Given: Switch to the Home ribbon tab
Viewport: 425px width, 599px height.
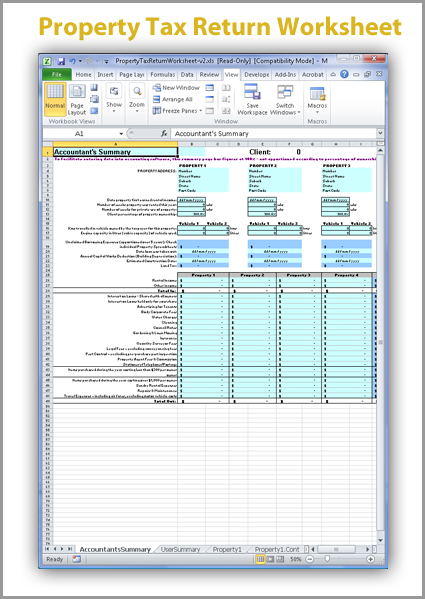Looking at the screenshot, I should [x=83, y=74].
